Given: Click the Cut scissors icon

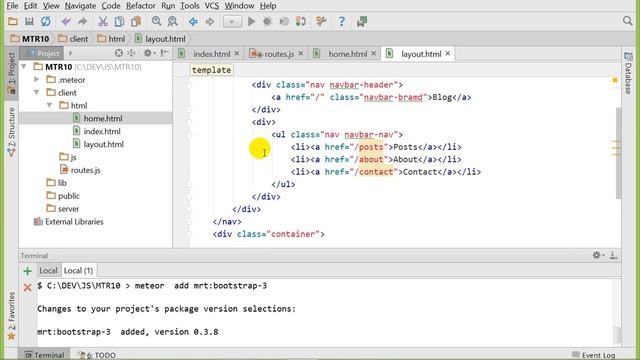Looking at the screenshot, I should [102, 21].
